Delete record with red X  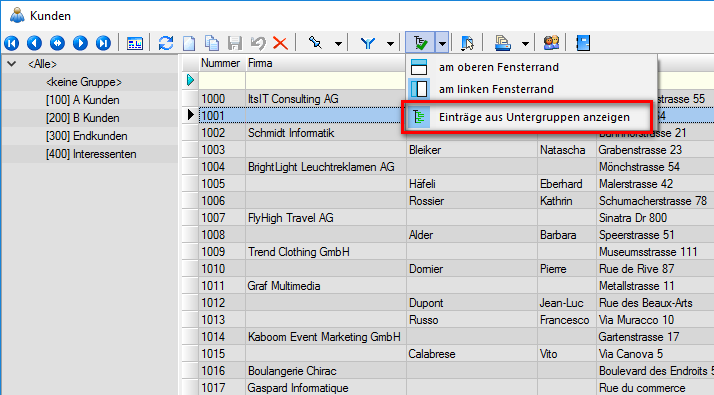[280, 43]
